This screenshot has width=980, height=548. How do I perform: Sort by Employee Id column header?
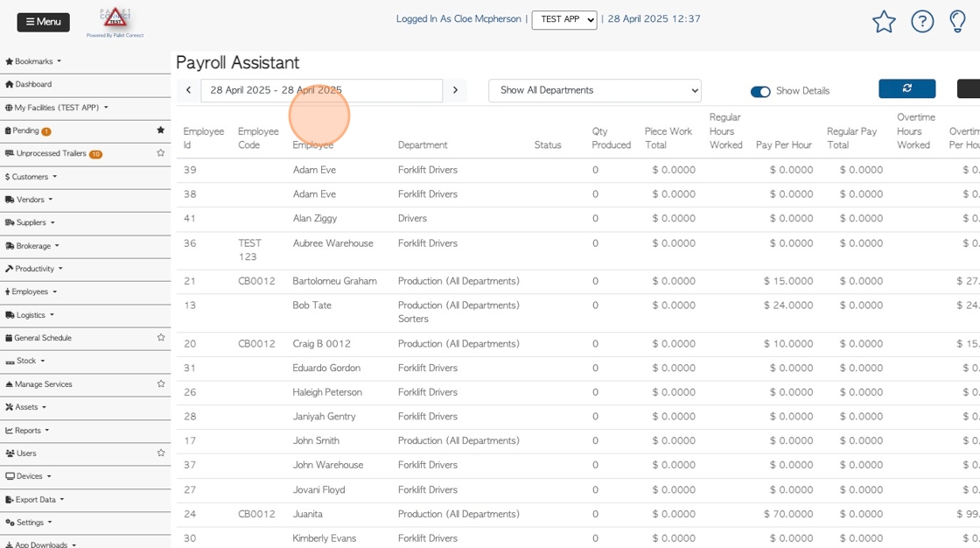203,137
